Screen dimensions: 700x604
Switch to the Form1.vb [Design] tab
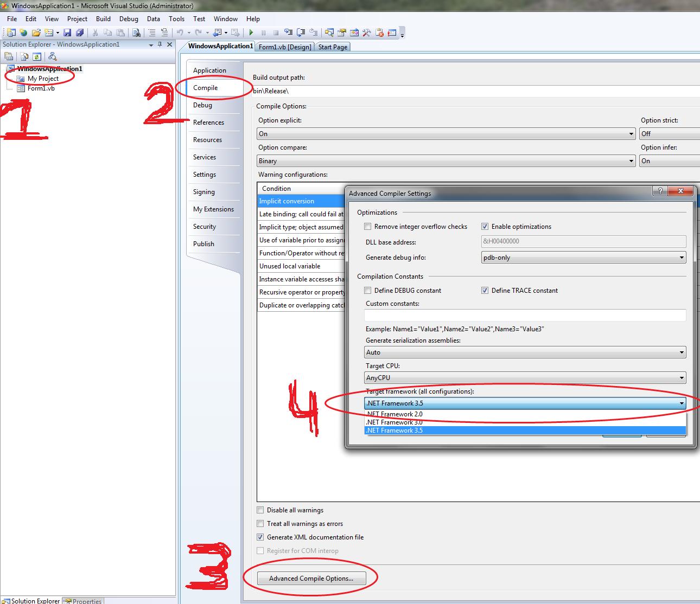[285, 47]
